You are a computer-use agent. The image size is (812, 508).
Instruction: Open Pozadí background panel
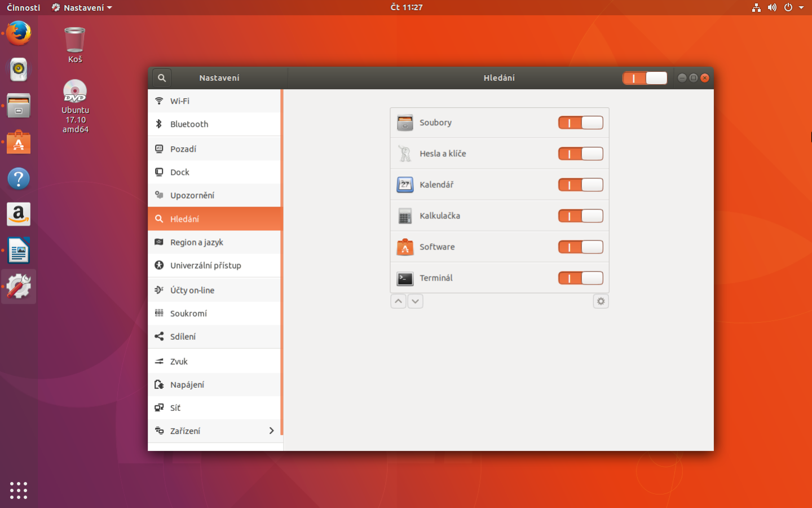tap(214, 149)
